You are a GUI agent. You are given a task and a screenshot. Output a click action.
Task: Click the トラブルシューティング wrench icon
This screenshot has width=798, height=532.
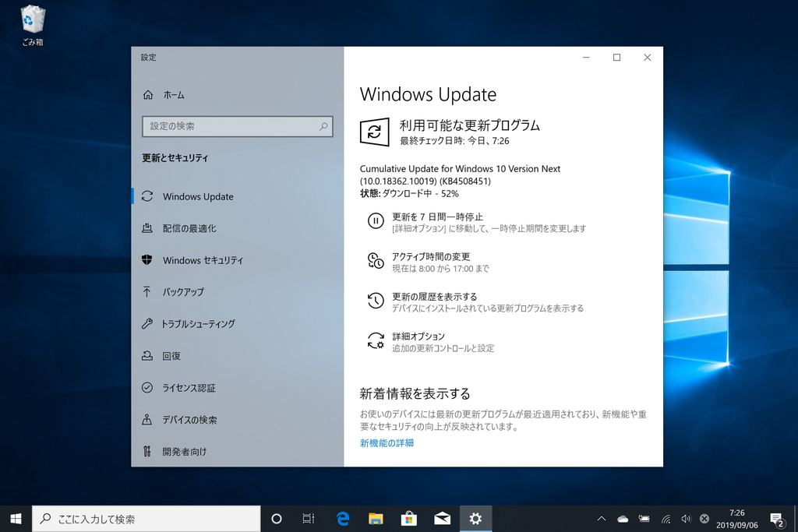point(147,324)
